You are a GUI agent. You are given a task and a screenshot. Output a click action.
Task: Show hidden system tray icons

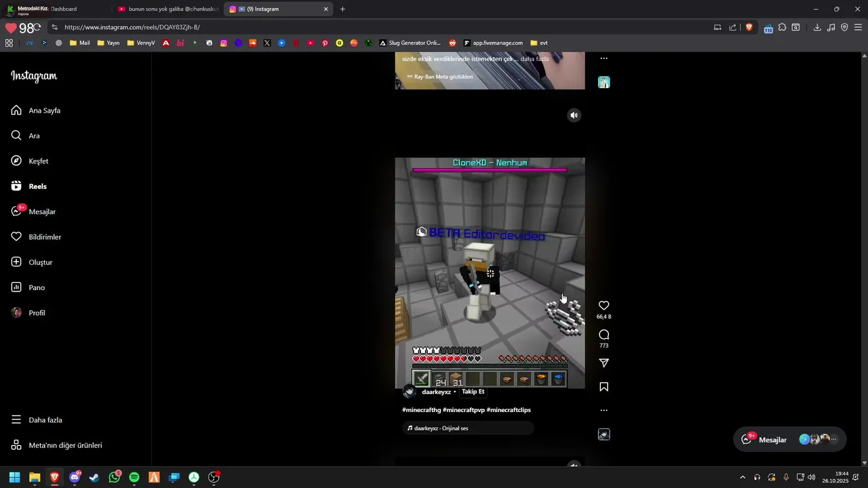743,477
